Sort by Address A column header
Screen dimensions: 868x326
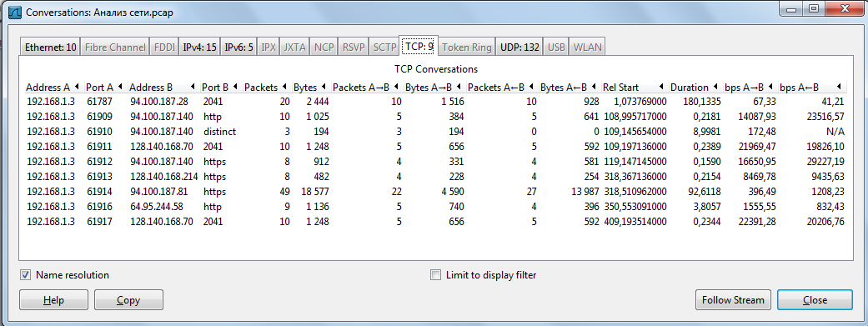53,88
